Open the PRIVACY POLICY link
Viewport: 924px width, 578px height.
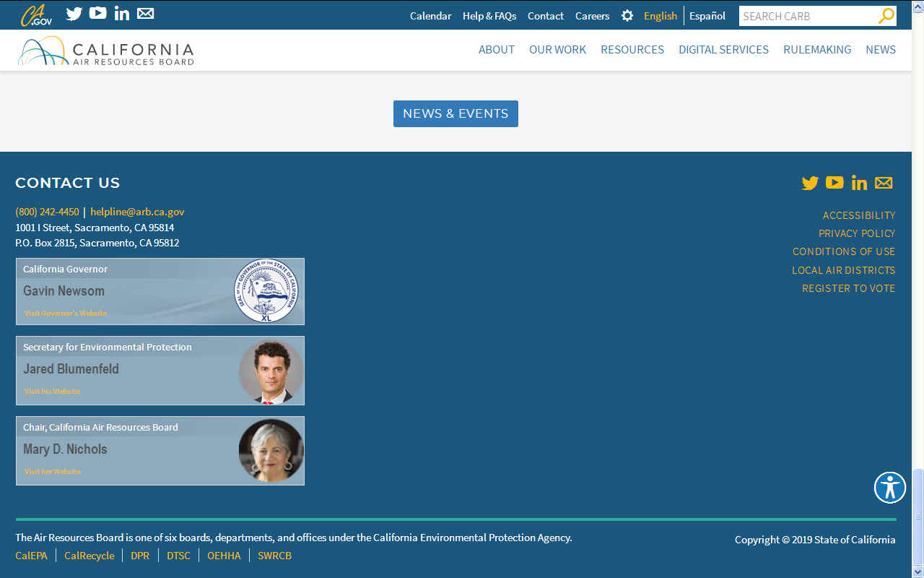point(857,233)
